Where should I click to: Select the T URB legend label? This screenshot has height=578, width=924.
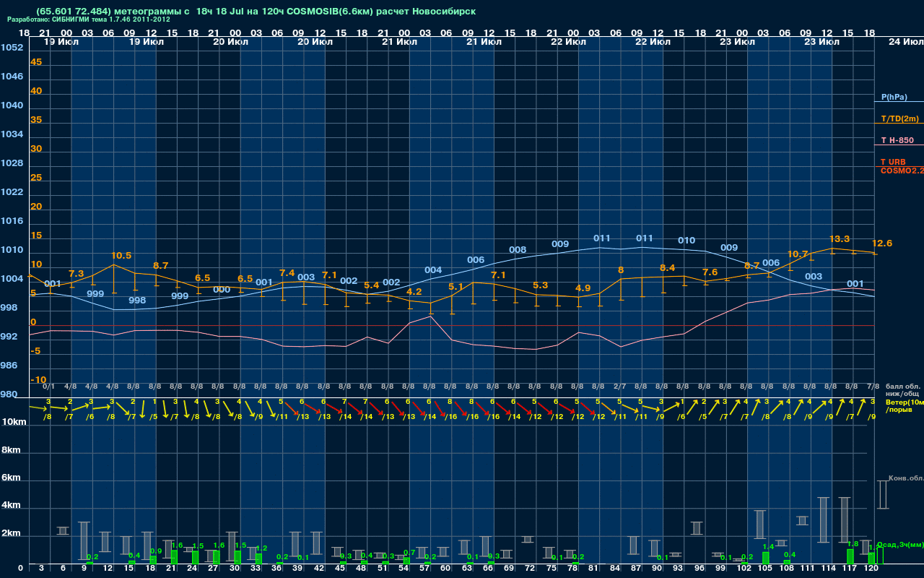click(x=893, y=162)
